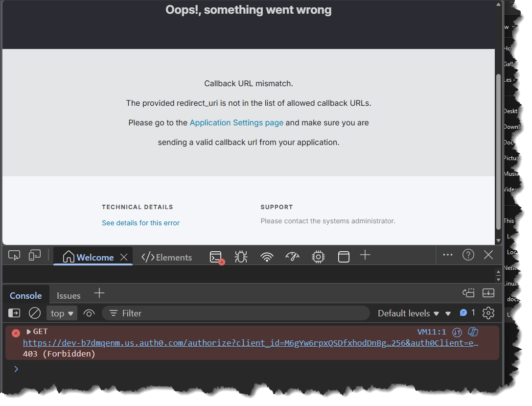Open the debugger bug tool
The image size is (532, 406).
pyautogui.click(x=241, y=256)
